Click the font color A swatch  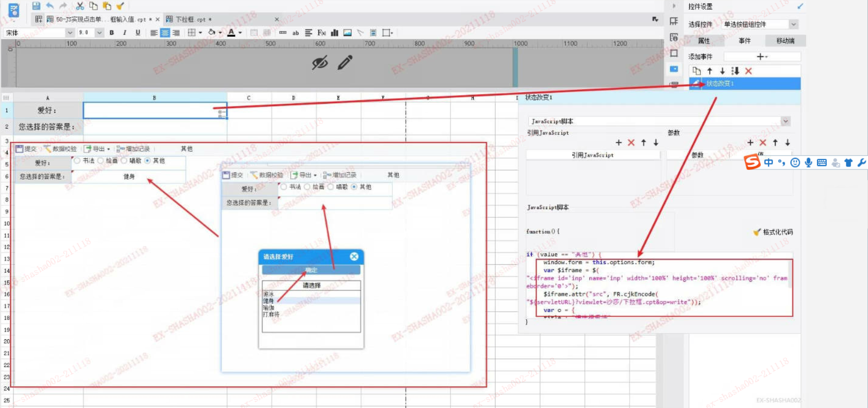(232, 32)
